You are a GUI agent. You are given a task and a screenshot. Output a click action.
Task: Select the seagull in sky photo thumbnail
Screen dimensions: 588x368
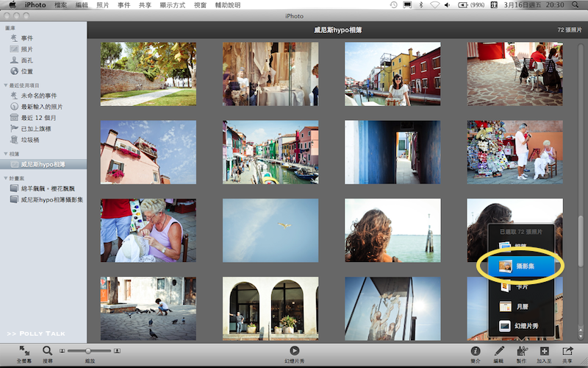point(270,230)
